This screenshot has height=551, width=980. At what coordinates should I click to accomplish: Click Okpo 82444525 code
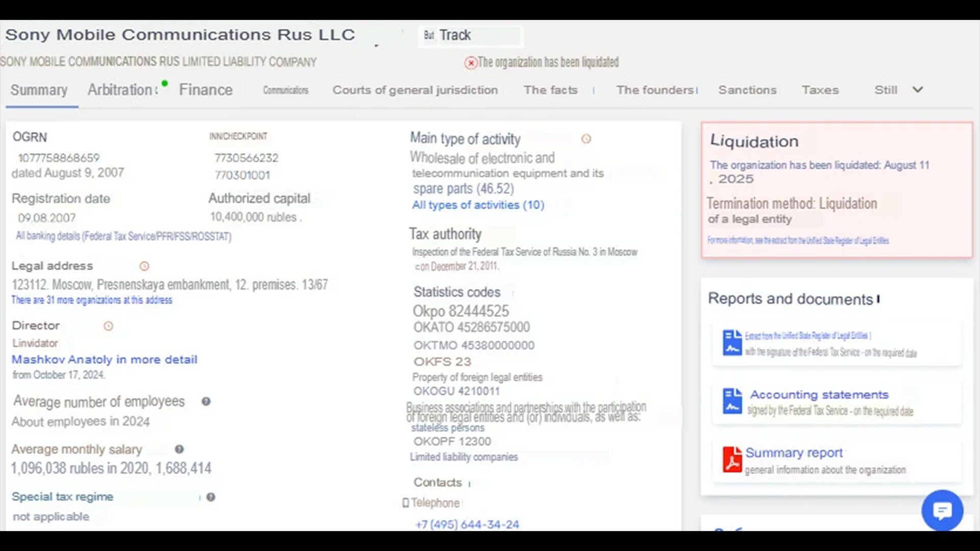461,311
